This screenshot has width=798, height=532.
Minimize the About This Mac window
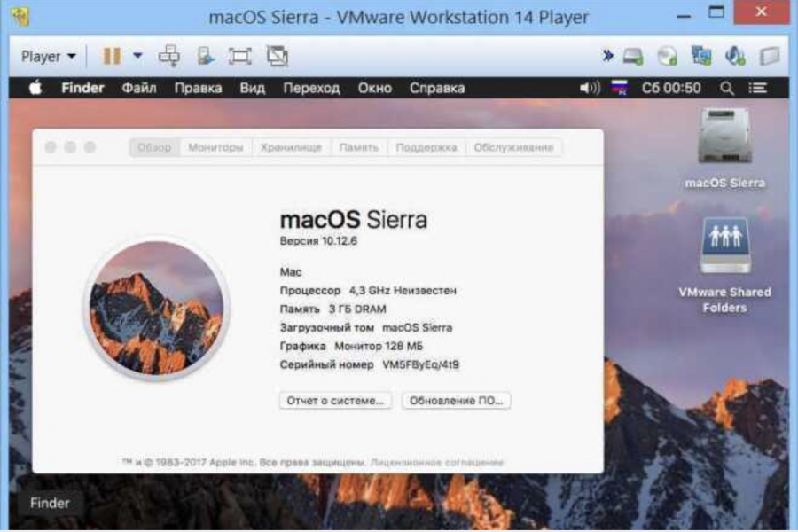pyautogui.click(x=70, y=147)
